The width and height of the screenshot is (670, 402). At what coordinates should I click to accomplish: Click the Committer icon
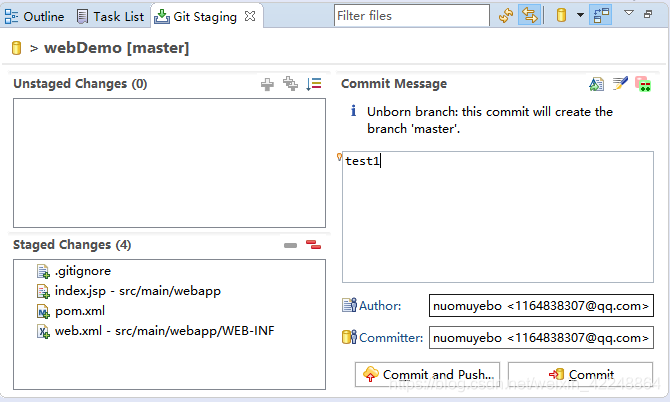[x=349, y=337]
